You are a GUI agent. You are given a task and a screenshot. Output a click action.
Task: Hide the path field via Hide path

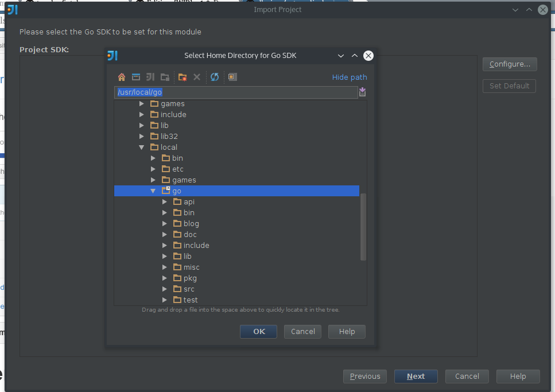coord(350,77)
